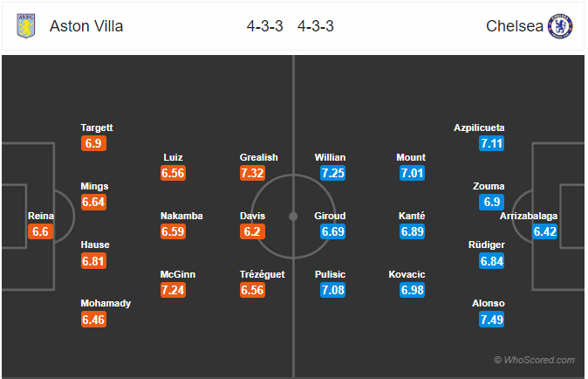Click the WhoScored.com watermark
Viewport: 588px width, 379px height.
534,360
